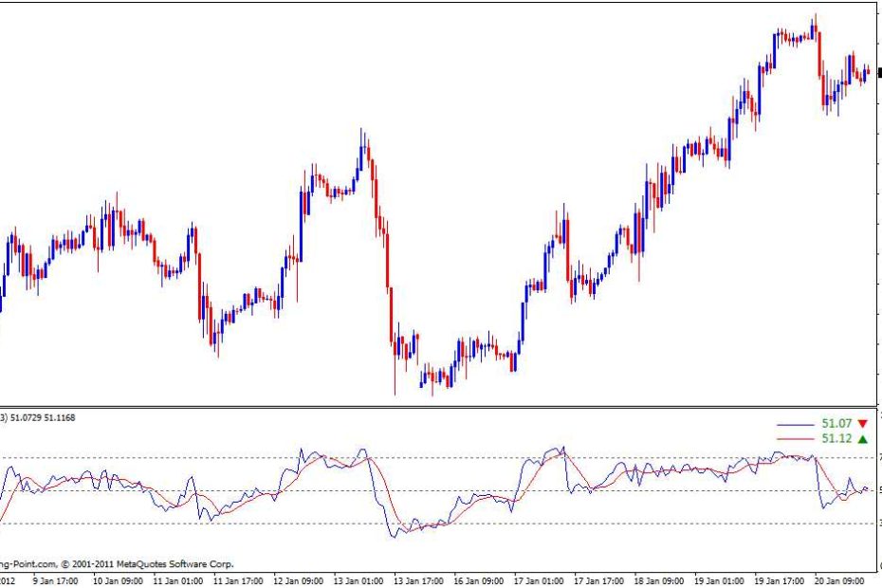Viewport: 882px width, 588px height.
Task: Select the blue legend line sample
Action: [795, 424]
